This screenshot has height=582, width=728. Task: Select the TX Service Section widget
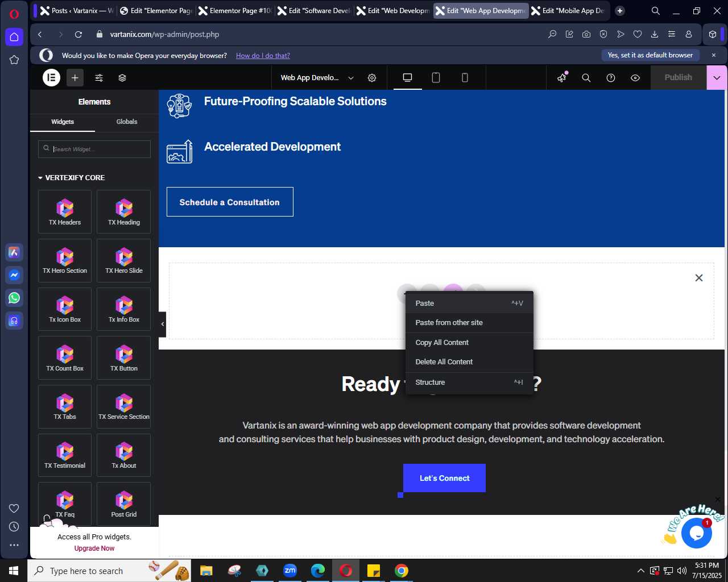(124, 406)
